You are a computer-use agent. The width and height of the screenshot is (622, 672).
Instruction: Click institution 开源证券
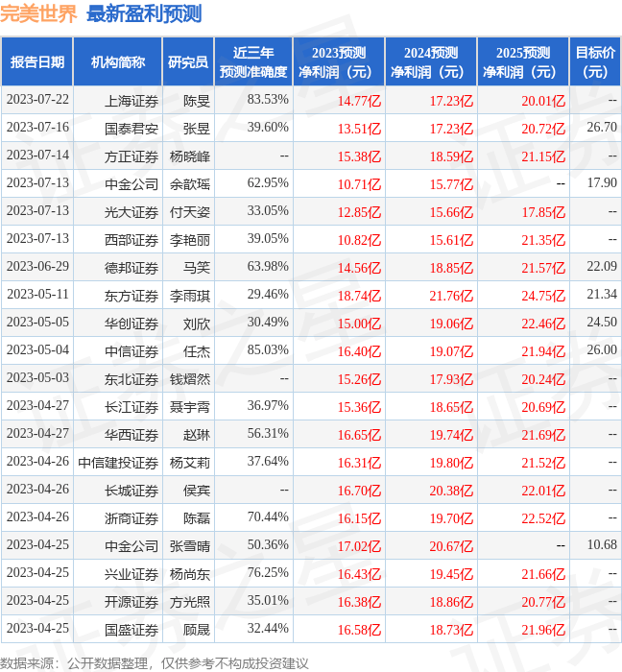coord(132,602)
